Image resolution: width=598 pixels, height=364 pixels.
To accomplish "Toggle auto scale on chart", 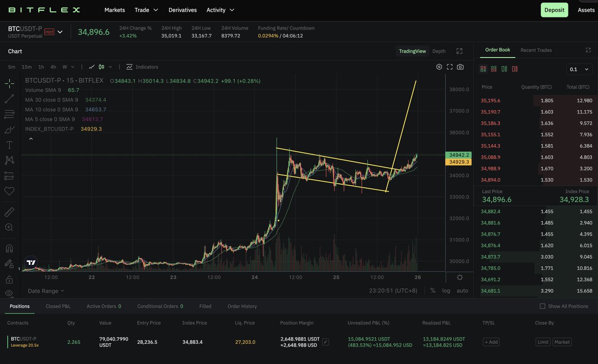I will tap(462, 291).
